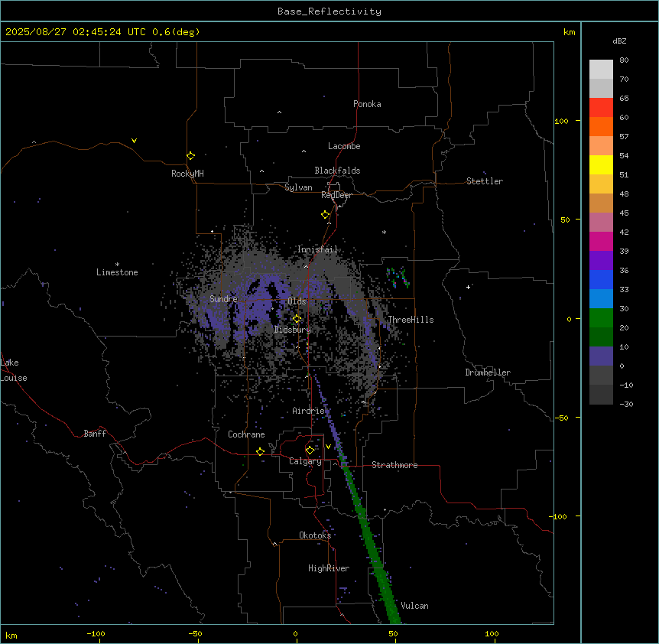Select the white plus marker west of Drumheller area
The image size is (659, 644).
(468, 287)
